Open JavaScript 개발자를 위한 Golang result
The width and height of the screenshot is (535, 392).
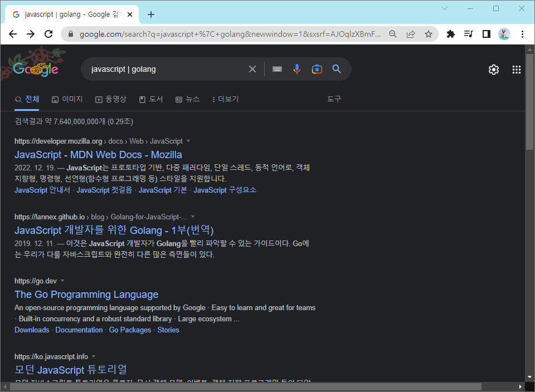[x=114, y=231]
